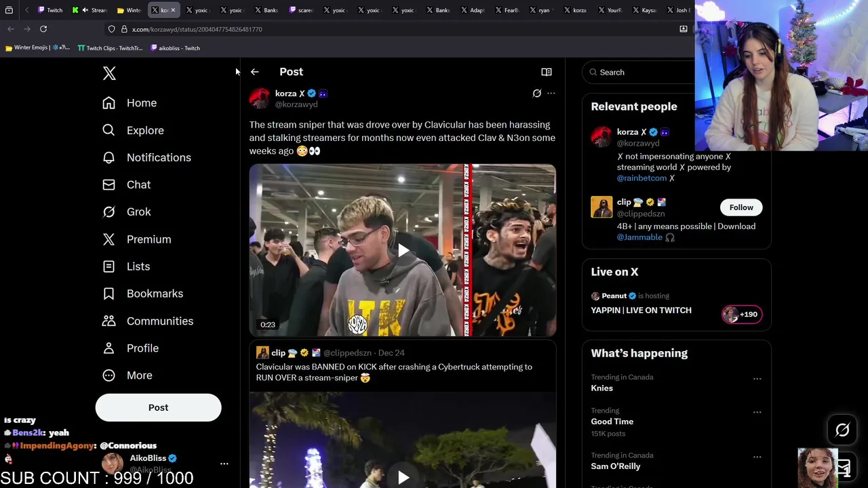The height and width of the screenshot is (488, 868).
Task: Follow clip @clippedszn
Action: point(741,207)
